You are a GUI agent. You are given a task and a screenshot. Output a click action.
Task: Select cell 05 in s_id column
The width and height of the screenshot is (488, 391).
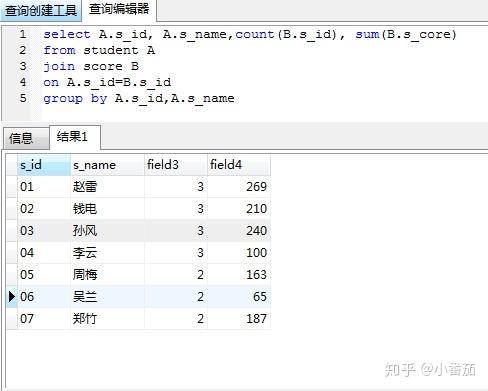44,275
